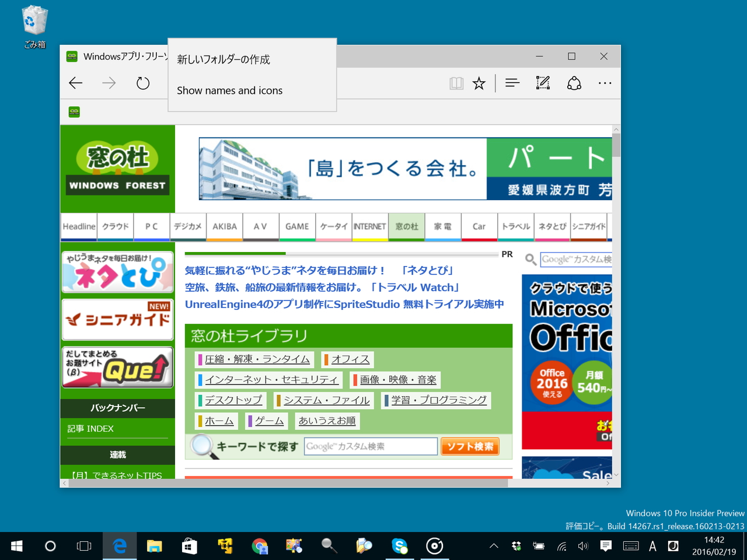This screenshot has width=747, height=560.
Task: Open the 圧縮・解凍・ランタイム link
Action: tap(257, 359)
